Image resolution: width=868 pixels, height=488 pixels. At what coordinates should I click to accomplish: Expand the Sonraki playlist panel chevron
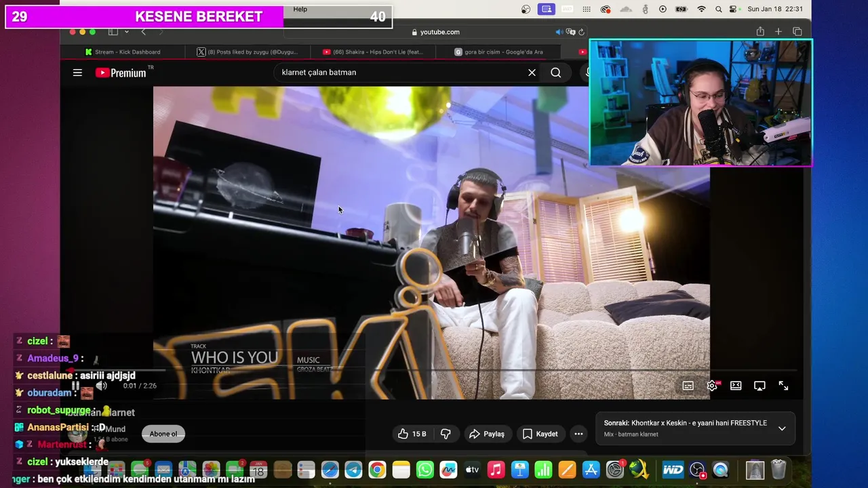[x=782, y=428]
